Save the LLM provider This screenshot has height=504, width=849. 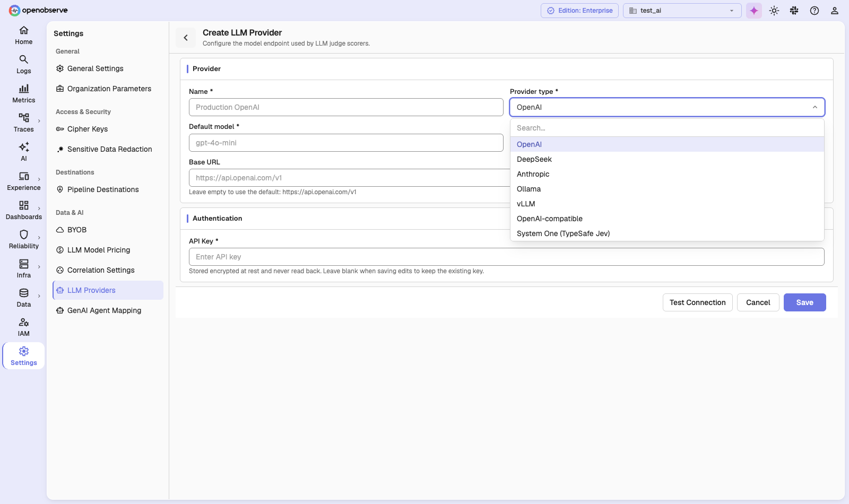(x=804, y=302)
